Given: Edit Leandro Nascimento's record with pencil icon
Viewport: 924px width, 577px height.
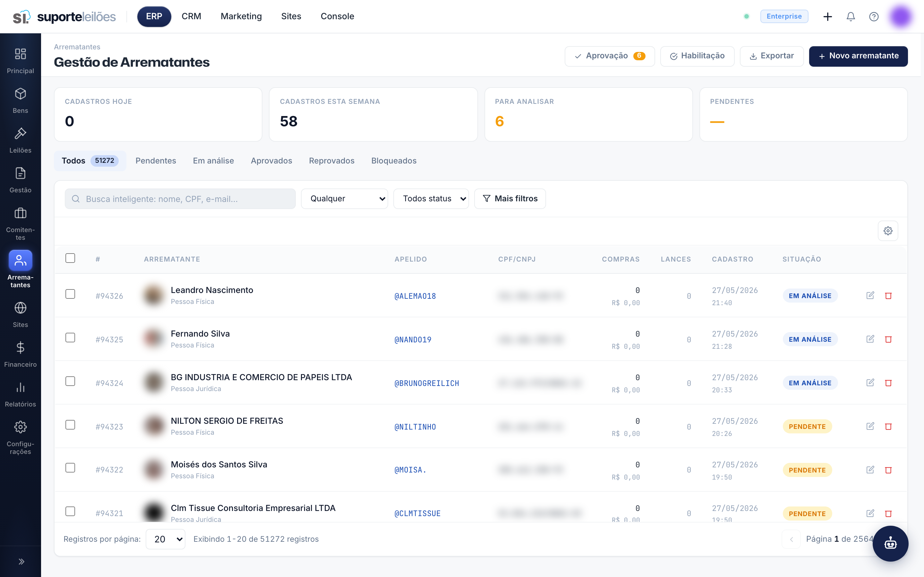Looking at the screenshot, I should (870, 295).
